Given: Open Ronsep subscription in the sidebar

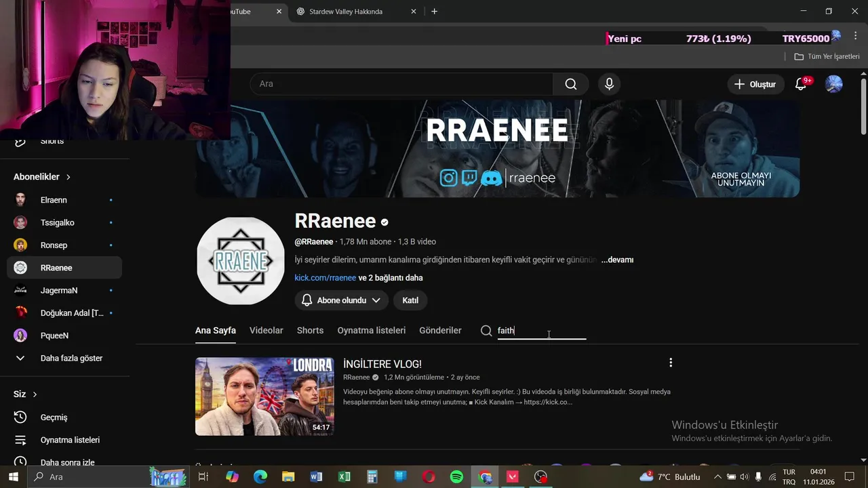Looking at the screenshot, I should coord(64,245).
